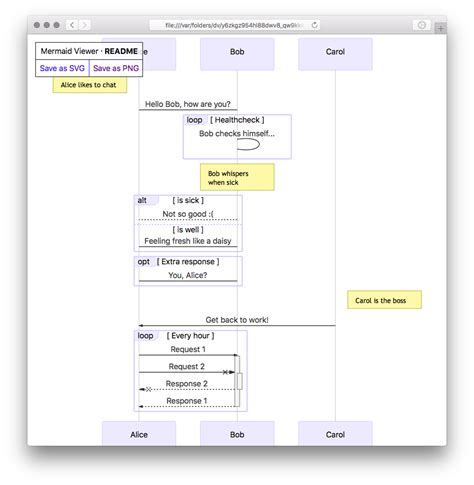
Task: Reload the page with refresh icon
Action: coord(314,25)
